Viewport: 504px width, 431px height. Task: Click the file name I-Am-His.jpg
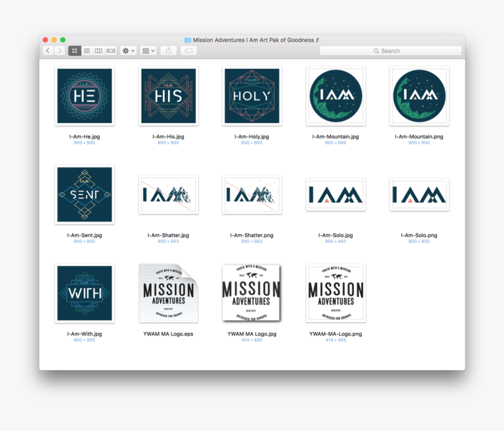[168, 136]
